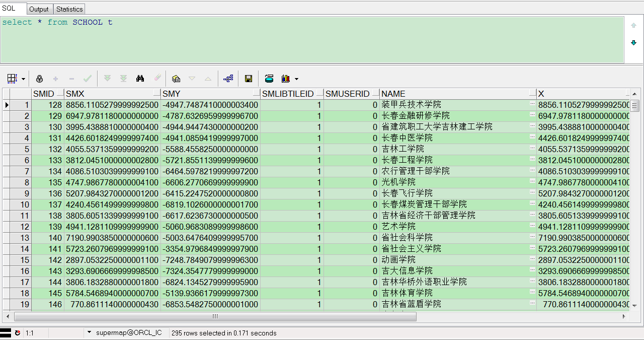
Task: Fetch all rows with the last-page icon
Action: tap(123, 79)
